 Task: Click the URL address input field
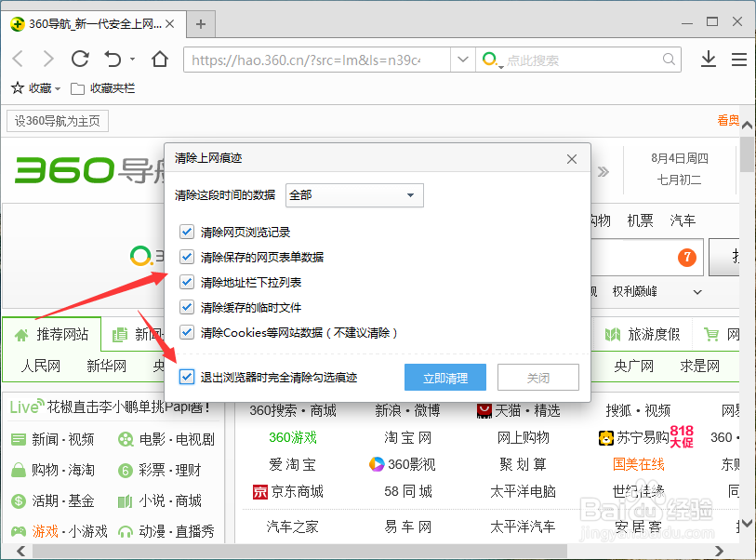[x=317, y=60]
